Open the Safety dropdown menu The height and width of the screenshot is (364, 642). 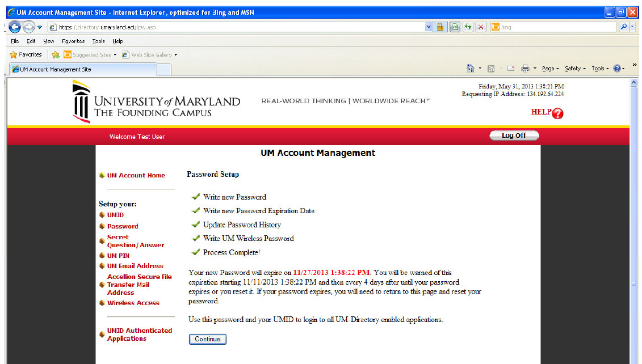(574, 69)
